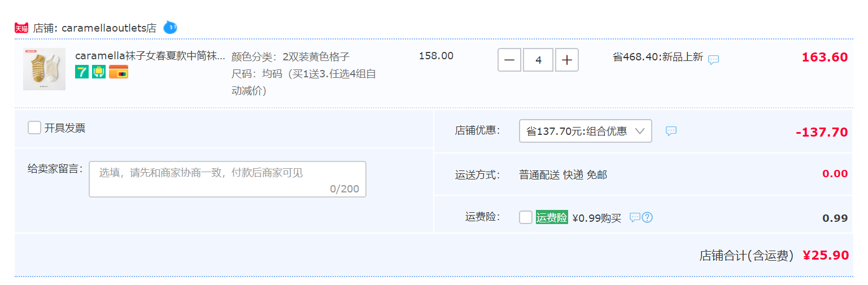Open comment bubble beside 店铺优惠 dropdown

point(671,131)
